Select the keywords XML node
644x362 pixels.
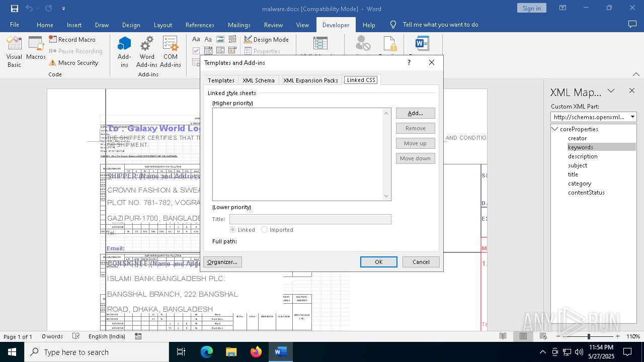click(581, 147)
